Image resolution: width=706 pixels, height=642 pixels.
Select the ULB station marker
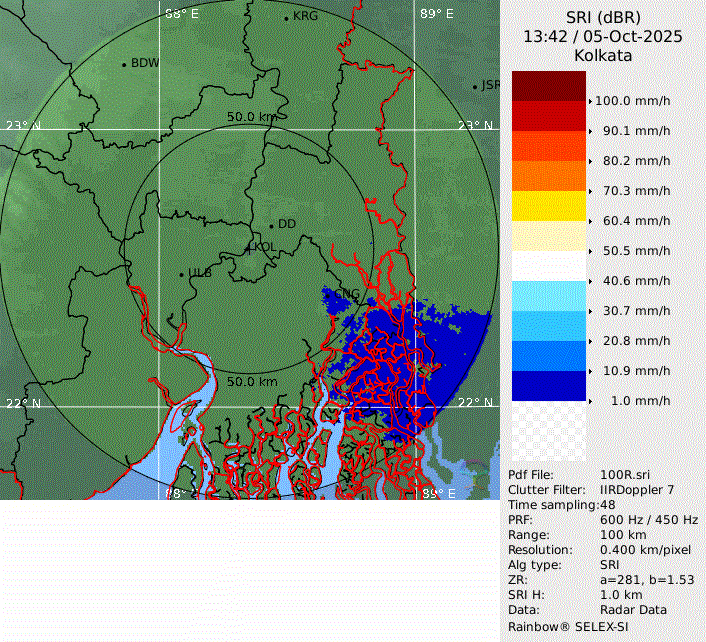[181, 274]
